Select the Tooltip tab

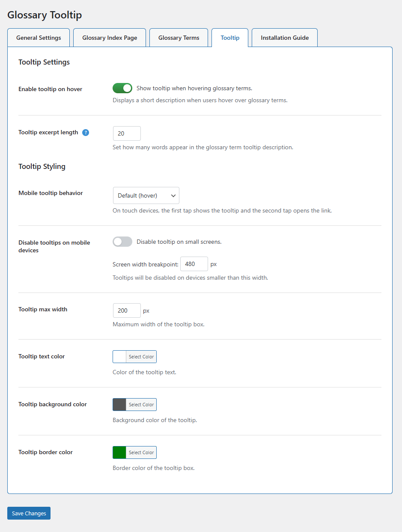coord(230,38)
